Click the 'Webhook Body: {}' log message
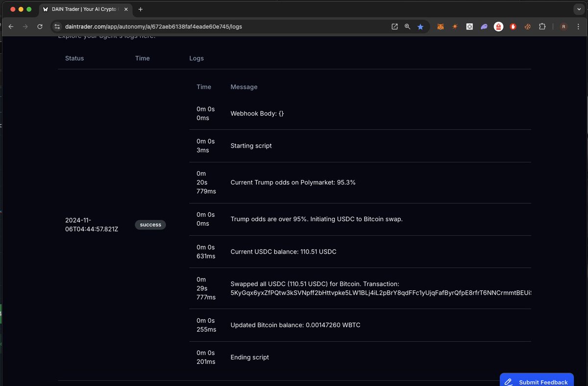 pos(257,113)
